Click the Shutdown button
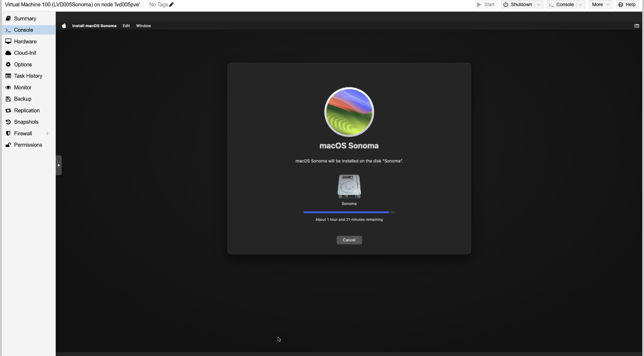This screenshot has width=644, height=356. coord(518,5)
